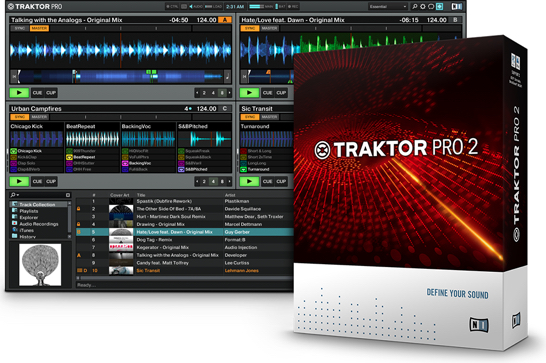The image size is (546, 363).
Task: Set loop size 4 on Deck A
Action: coord(213,93)
